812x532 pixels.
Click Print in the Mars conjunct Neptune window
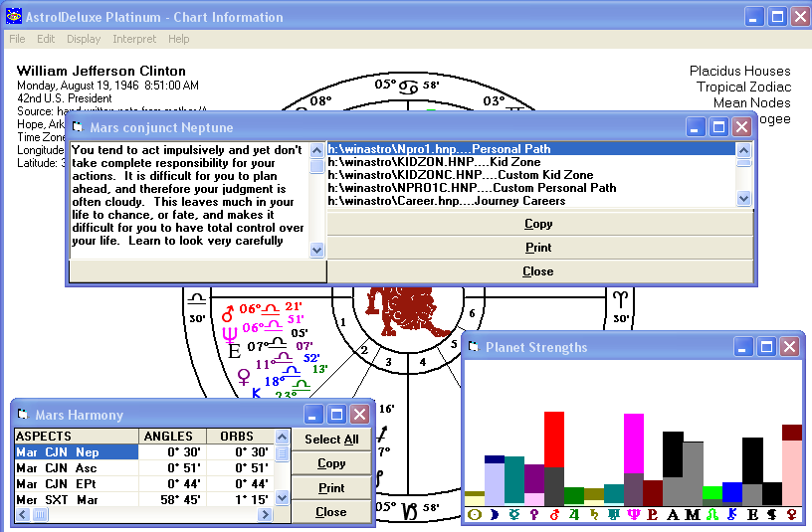click(x=539, y=248)
